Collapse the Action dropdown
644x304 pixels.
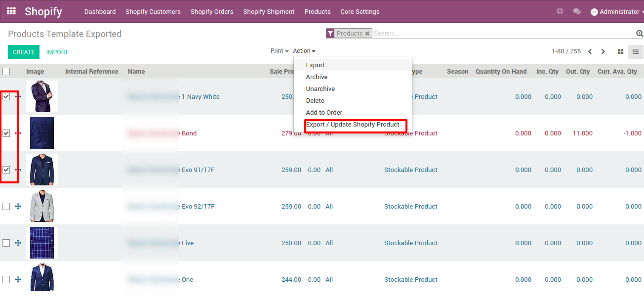click(304, 51)
